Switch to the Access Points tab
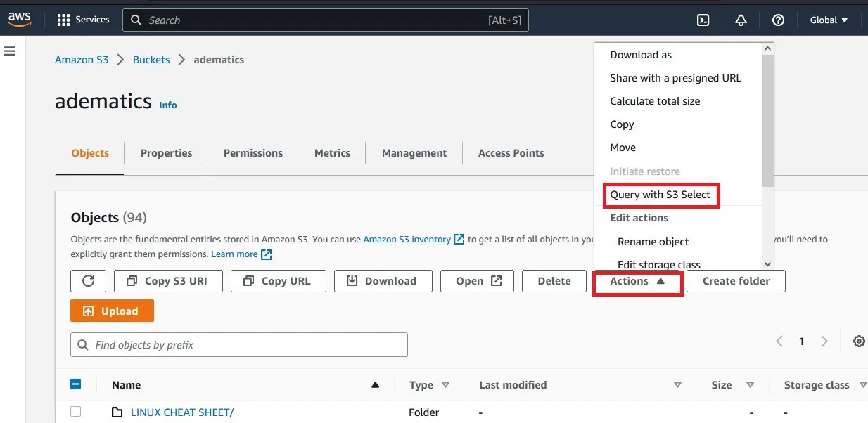Viewport: 868px width, 423px height. 511,153
